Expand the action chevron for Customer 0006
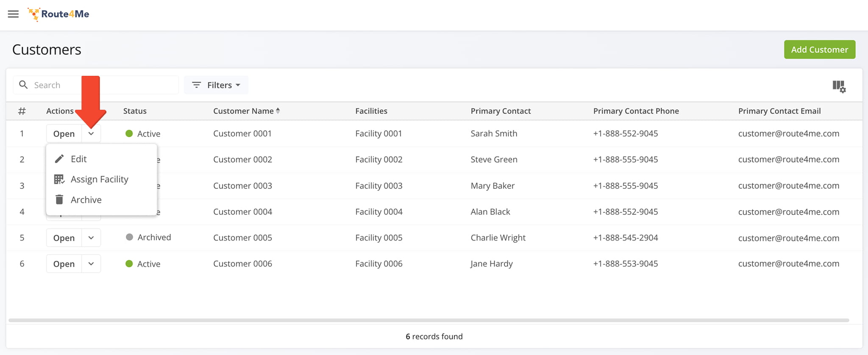 [91, 263]
